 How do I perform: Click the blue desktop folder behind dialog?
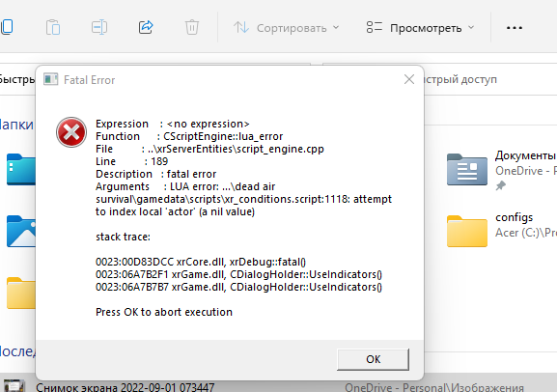[x=21, y=170]
